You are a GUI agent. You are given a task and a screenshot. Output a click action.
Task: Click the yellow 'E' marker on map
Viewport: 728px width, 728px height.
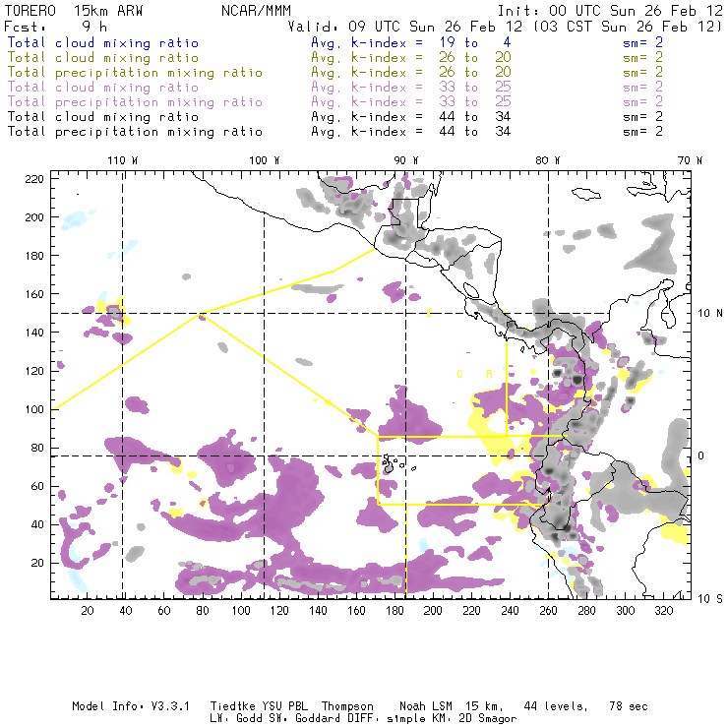429,314
